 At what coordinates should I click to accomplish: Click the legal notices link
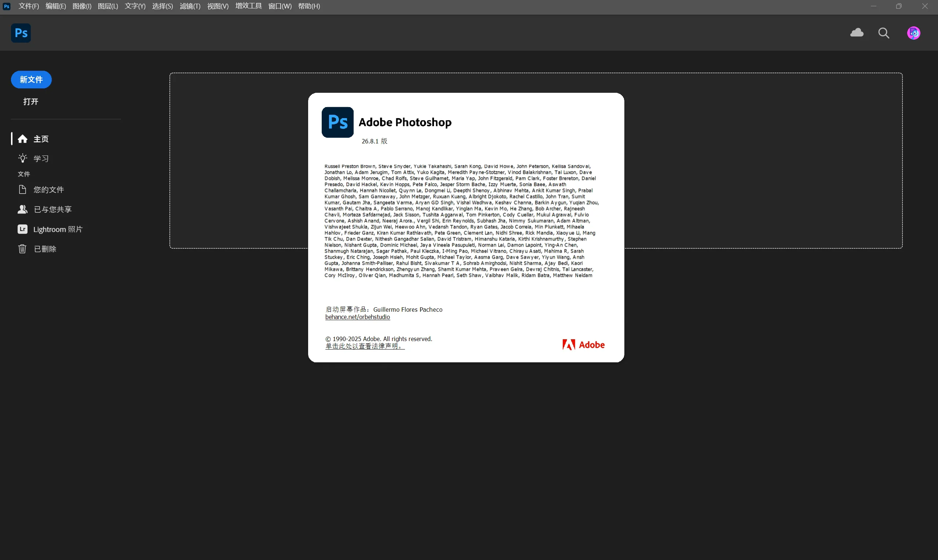[365, 346]
